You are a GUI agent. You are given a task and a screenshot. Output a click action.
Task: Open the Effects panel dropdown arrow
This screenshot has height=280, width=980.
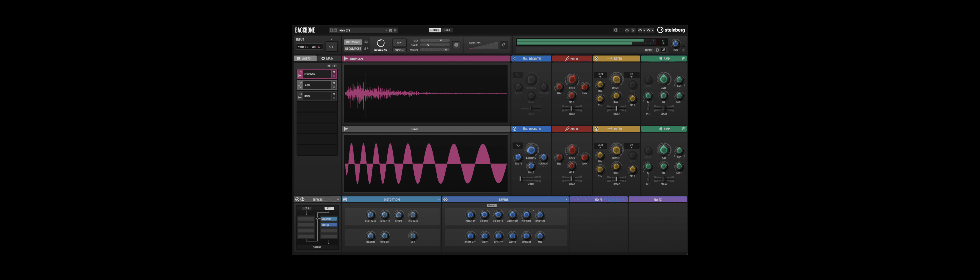(338, 199)
